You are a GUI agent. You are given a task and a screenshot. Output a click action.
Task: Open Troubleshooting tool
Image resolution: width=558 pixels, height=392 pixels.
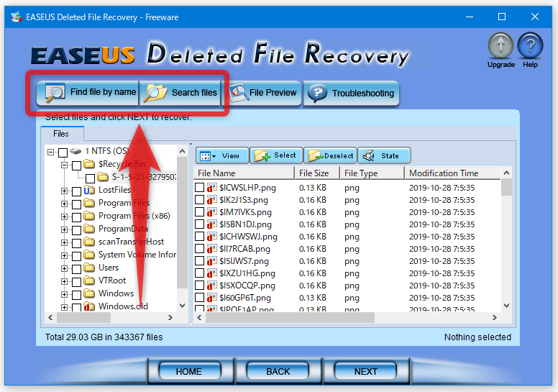click(x=351, y=94)
